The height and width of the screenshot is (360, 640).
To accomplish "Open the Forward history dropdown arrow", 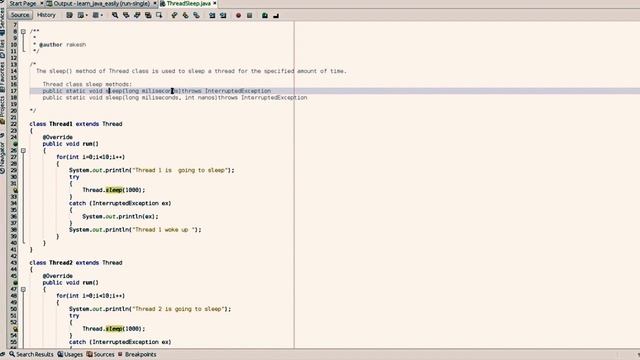I will click(x=101, y=16).
